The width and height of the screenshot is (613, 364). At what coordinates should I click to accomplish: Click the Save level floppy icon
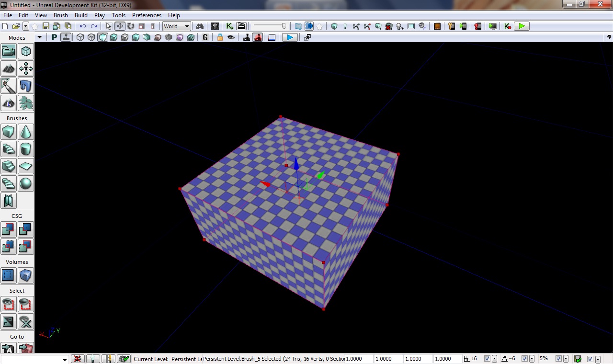tap(46, 26)
